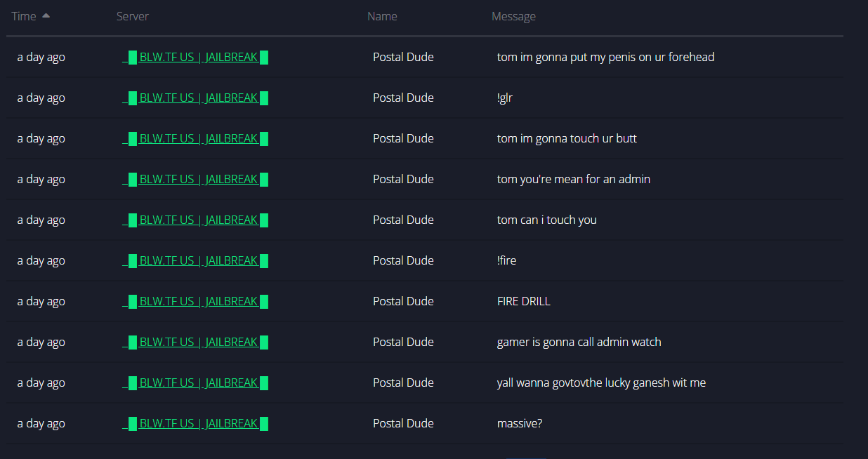Click Postal Dude name in the '!glr' row

click(403, 98)
